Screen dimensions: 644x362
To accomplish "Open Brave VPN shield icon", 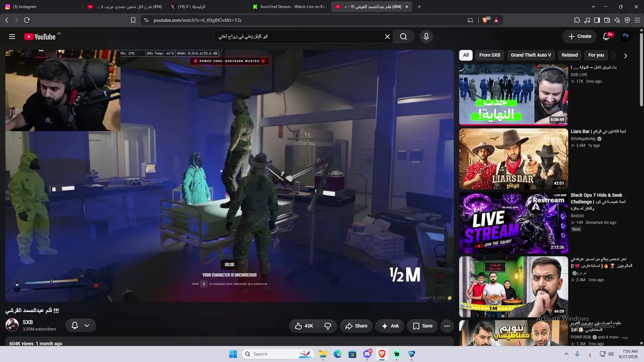I will click(627, 20).
